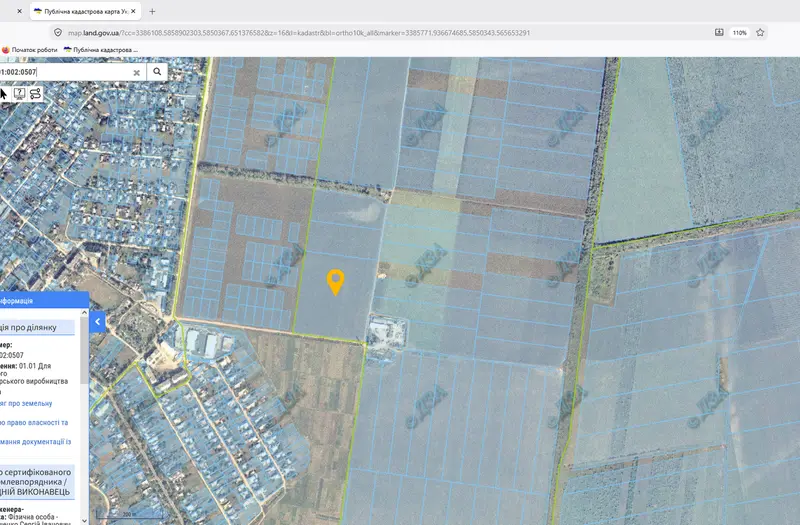Collapse the info panel with the blue arrow
The width and height of the screenshot is (800, 525).
pos(97,322)
